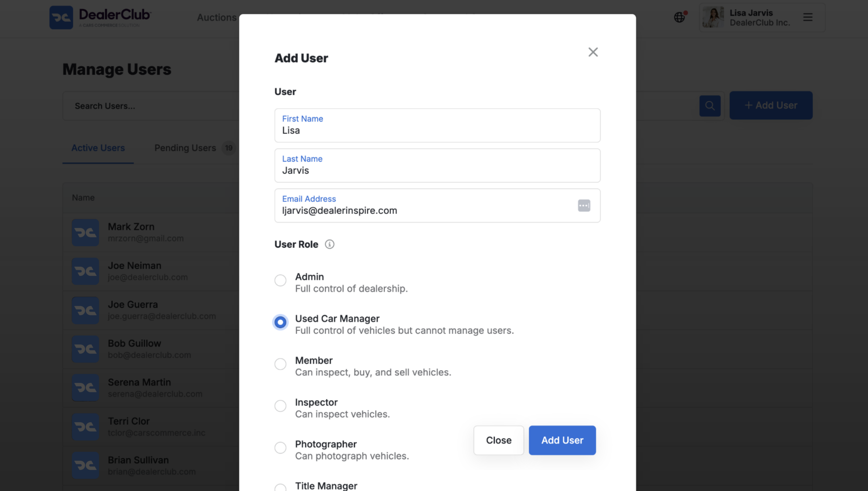Image resolution: width=868 pixels, height=491 pixels.
Task: Open the hamburger menu icon
Action: coord(808,17)
